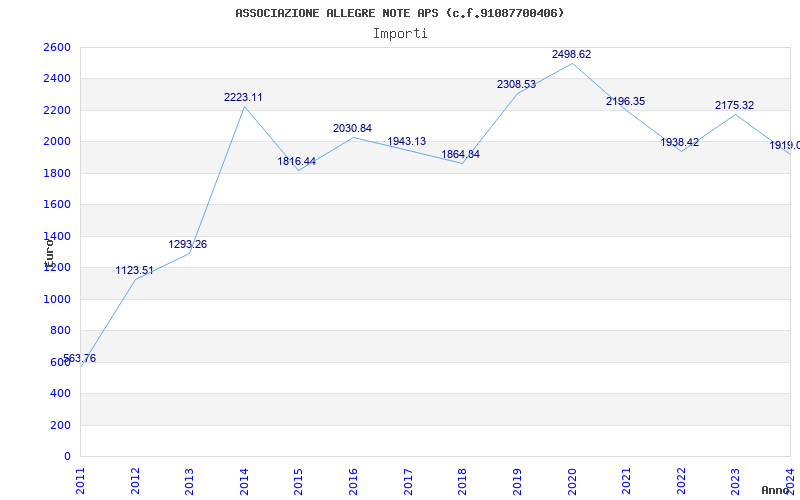Click the x-axis year 2021

pos(626,481)
